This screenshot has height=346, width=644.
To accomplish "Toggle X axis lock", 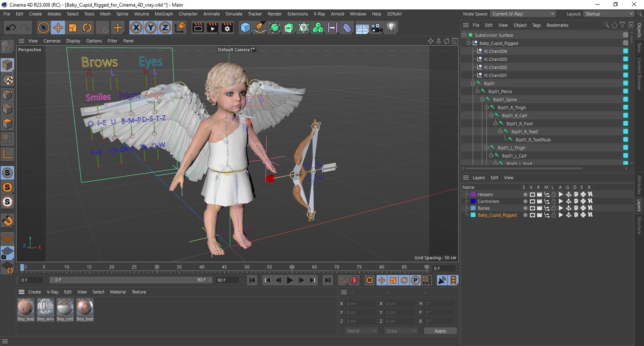I will tap(136, 28).
